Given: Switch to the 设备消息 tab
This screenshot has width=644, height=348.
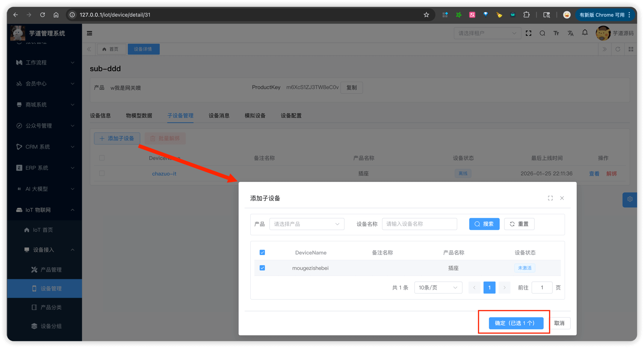Looking at the screenshot, I should point(219,115).
